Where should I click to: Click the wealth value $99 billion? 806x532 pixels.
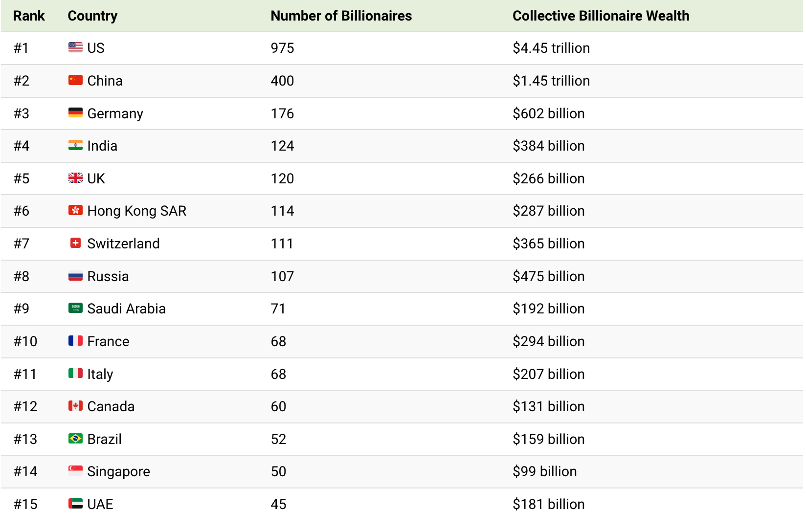pyautogui.click(x=545, y=471)
